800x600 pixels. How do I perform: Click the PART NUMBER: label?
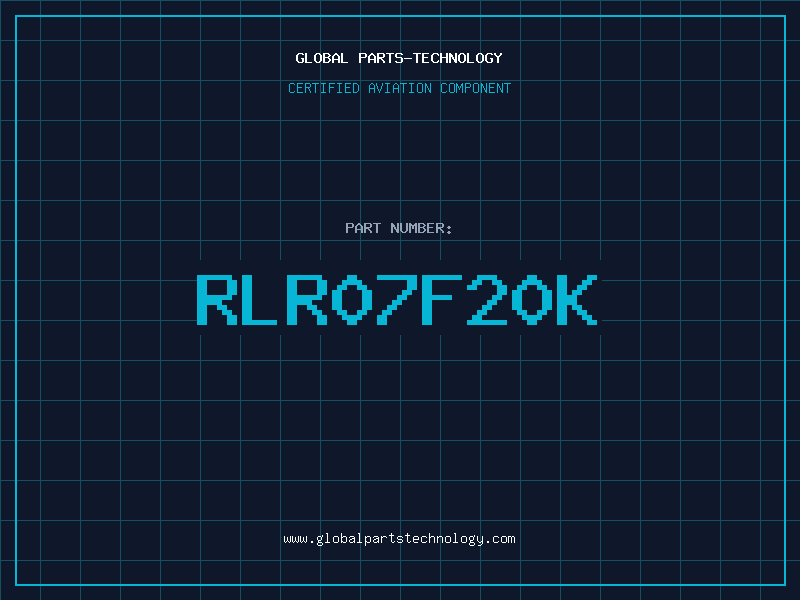tap(398, 228)
